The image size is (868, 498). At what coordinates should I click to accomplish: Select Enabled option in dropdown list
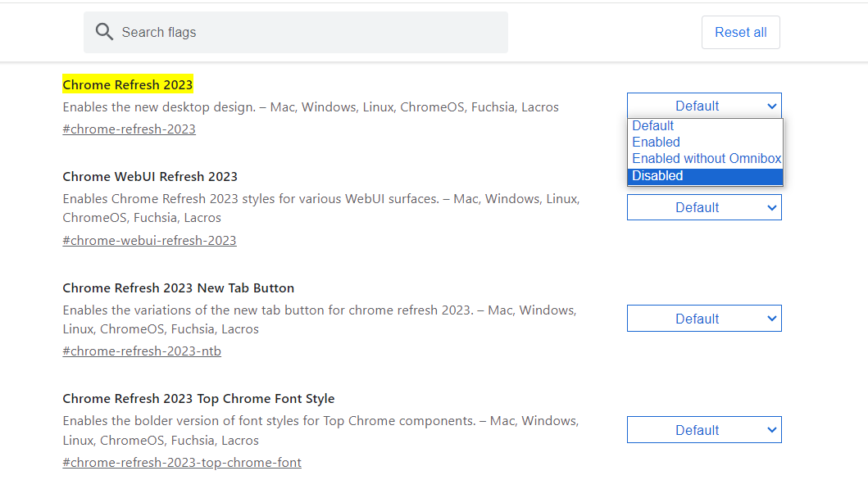[705, 143]
